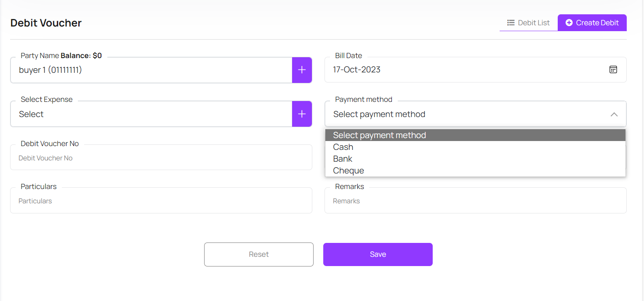Collapse the Payment method dropdown chevron

[x=614, y=114]
